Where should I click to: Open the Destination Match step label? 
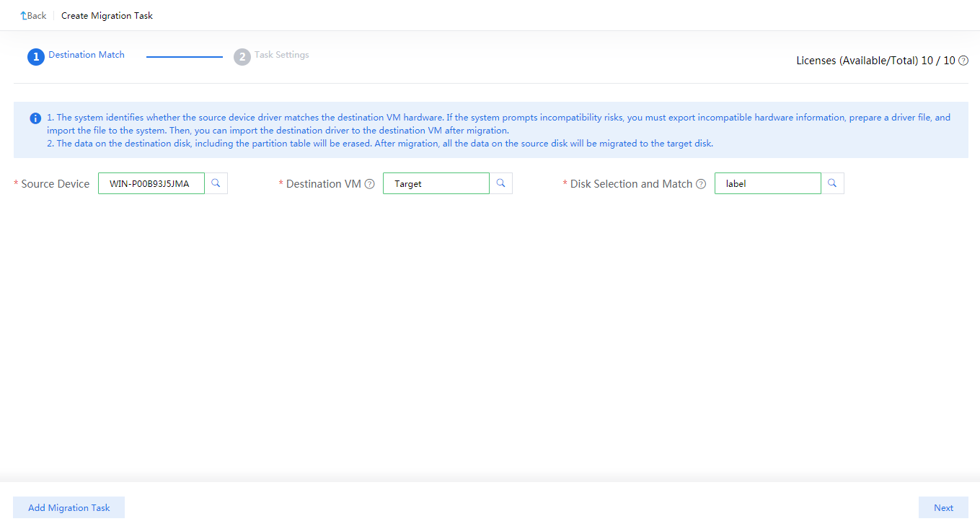point(87,55)
